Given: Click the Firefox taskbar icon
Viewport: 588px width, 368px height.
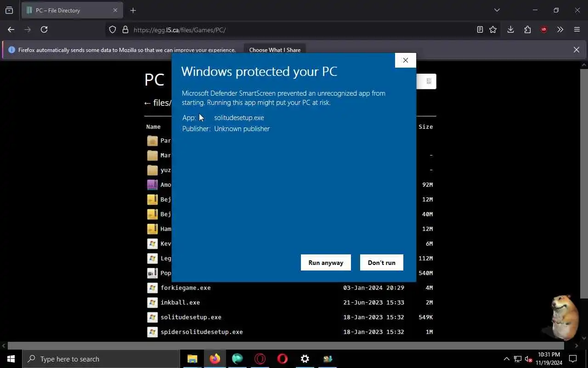Looking at the screenshot, I should pos(215,359).
